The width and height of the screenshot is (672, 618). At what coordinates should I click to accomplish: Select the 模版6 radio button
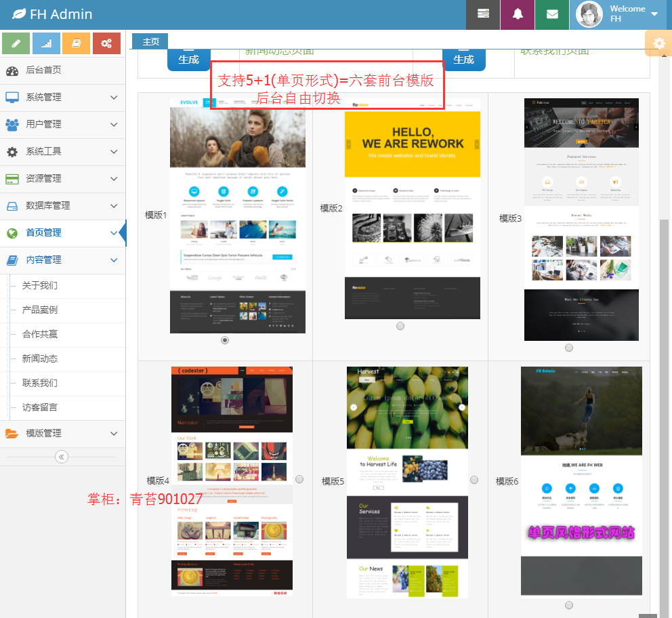569,605
